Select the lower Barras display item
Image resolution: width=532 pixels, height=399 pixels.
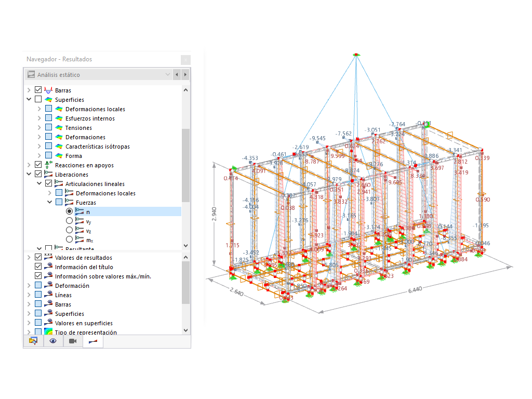63,304
